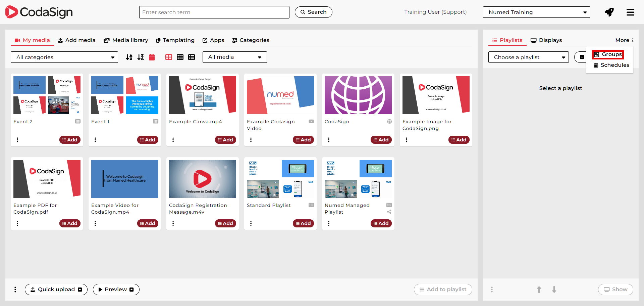The image size is (644, 306).
Task: Select Schedules from the More menu
Action: pyautogui.click(x=611, y=65)
